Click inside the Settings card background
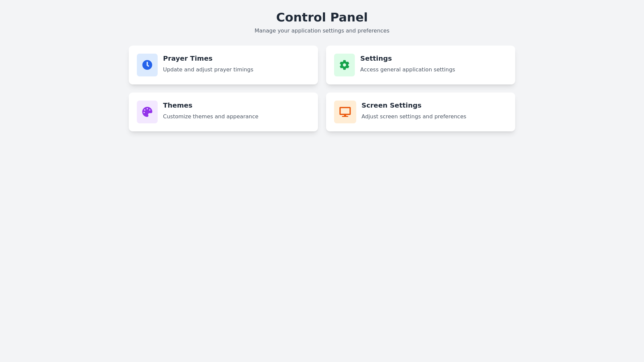The height and width of the screenshot is (362, 644). 476,77
